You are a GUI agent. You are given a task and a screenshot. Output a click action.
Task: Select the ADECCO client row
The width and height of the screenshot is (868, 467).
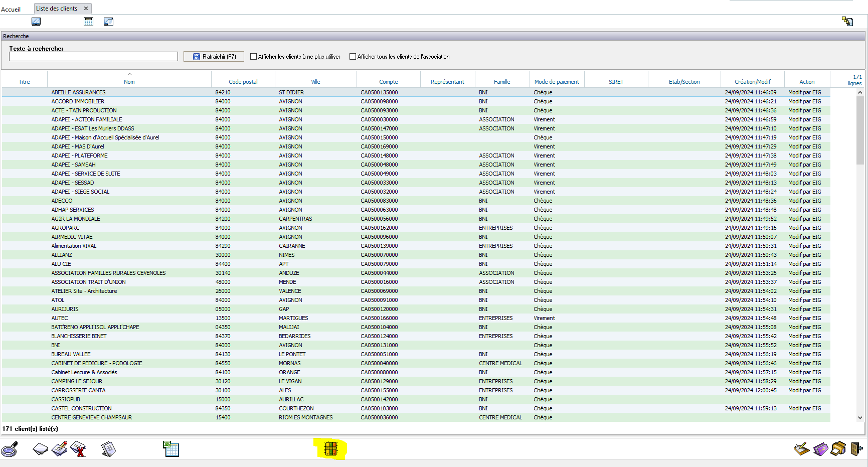tap(416, 201)
